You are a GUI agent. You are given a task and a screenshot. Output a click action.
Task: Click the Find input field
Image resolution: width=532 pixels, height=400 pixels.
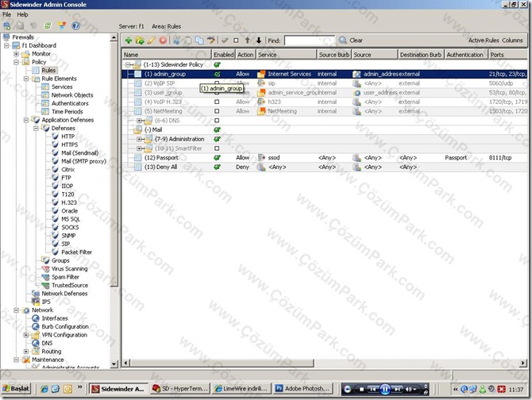point(310,40)
